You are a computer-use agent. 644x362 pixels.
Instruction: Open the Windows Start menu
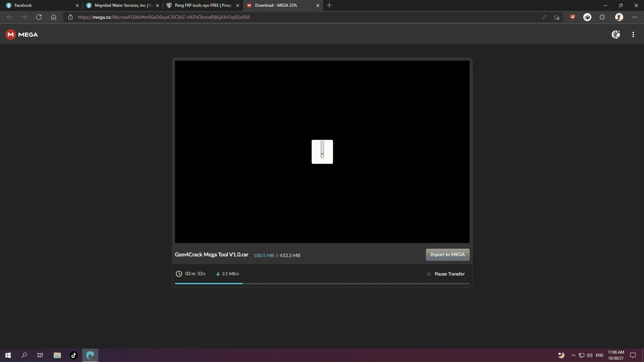[8, 355]
